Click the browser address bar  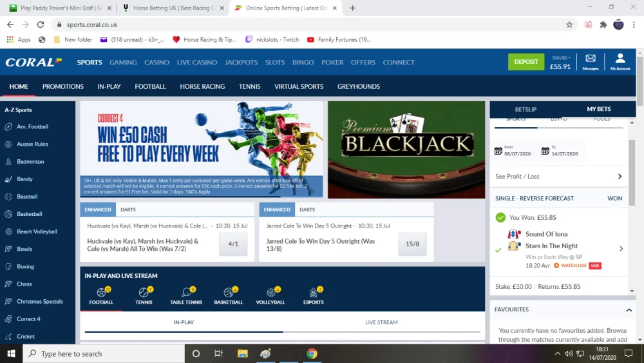click(x=315, y=25)
